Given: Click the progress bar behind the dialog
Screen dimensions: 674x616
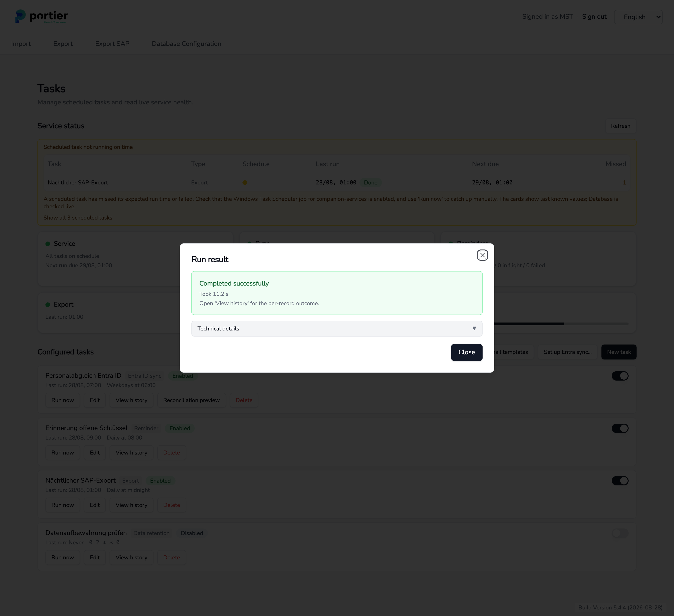Looking at the screenshot, I should [561, 324].
